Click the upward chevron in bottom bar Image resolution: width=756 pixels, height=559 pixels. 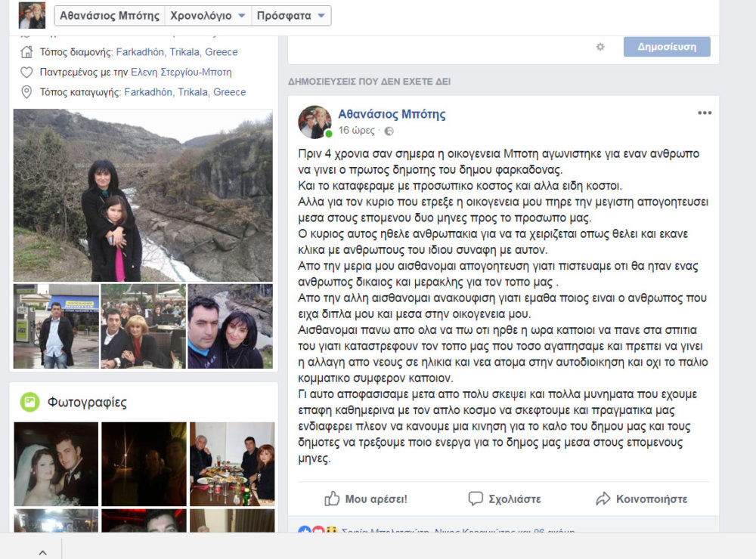point(42,552)
